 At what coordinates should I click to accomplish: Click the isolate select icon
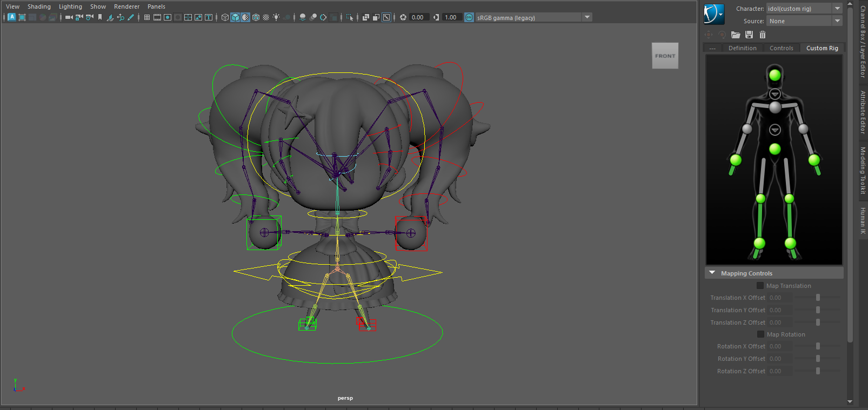[x=350, y=17]
